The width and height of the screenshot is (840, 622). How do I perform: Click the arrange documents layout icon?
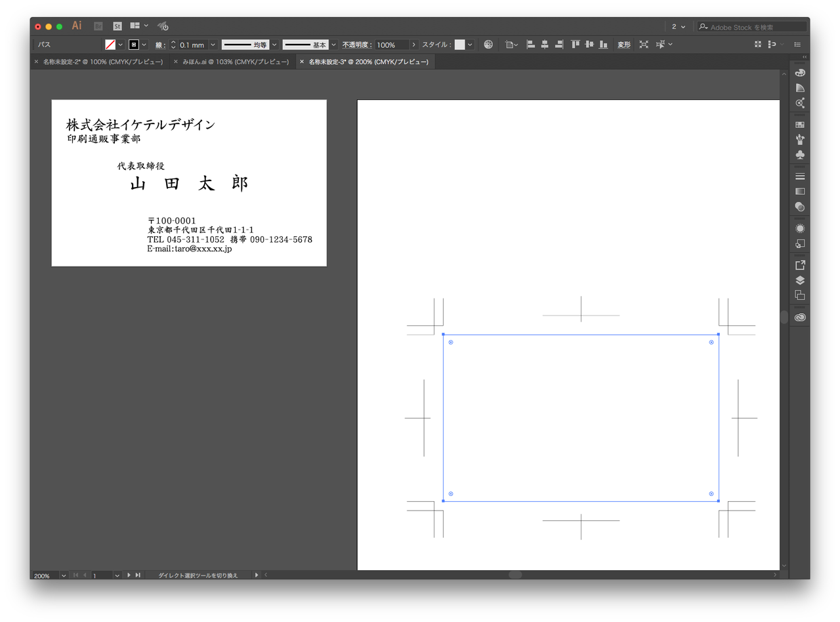135,26
